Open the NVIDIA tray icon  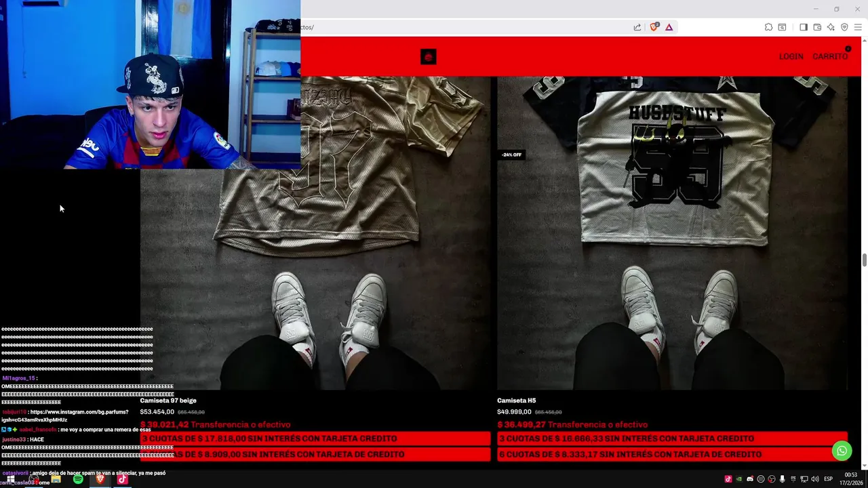click(x=739, y=479)
